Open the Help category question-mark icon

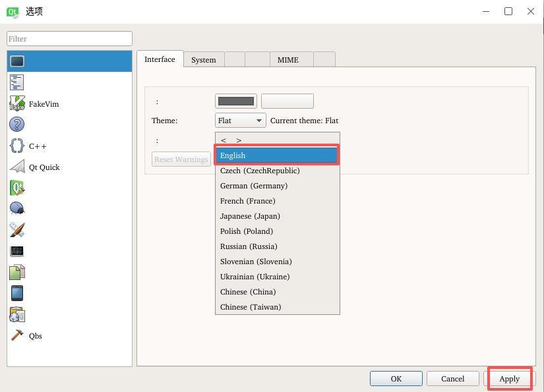point(16,125)
